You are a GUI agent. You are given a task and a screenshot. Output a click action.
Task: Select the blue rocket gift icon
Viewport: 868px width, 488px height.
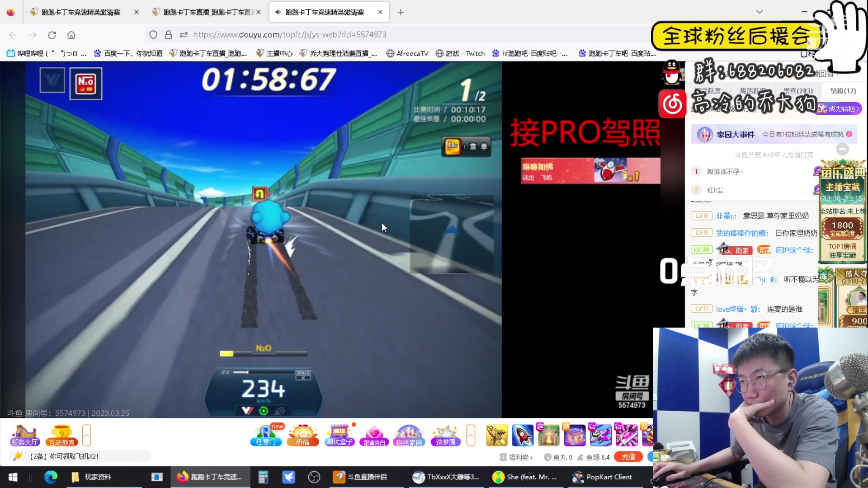click(522, 436)
